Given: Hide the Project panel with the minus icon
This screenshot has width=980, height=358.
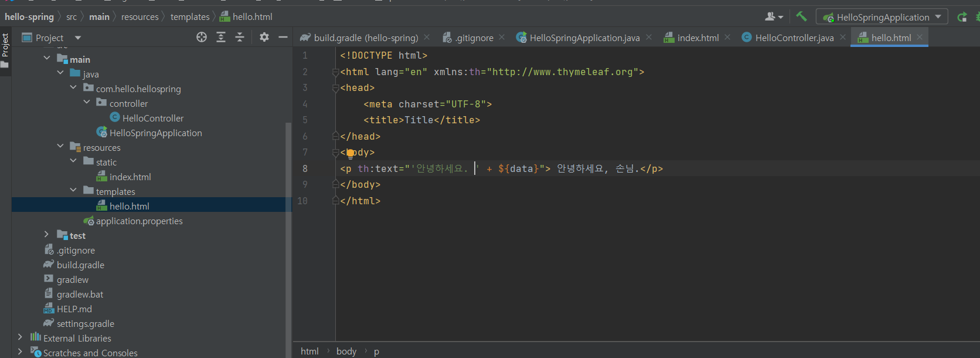Looking at the screenshot, I should [x=283, y=37].
